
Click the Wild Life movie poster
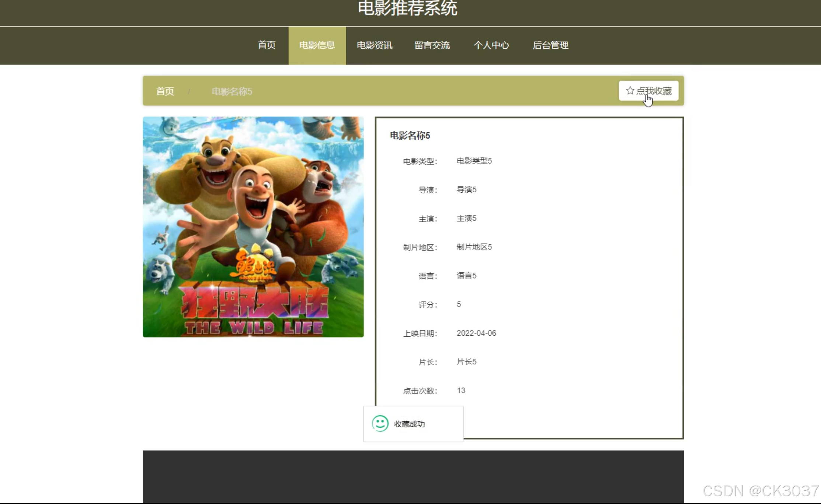[253, 227]
